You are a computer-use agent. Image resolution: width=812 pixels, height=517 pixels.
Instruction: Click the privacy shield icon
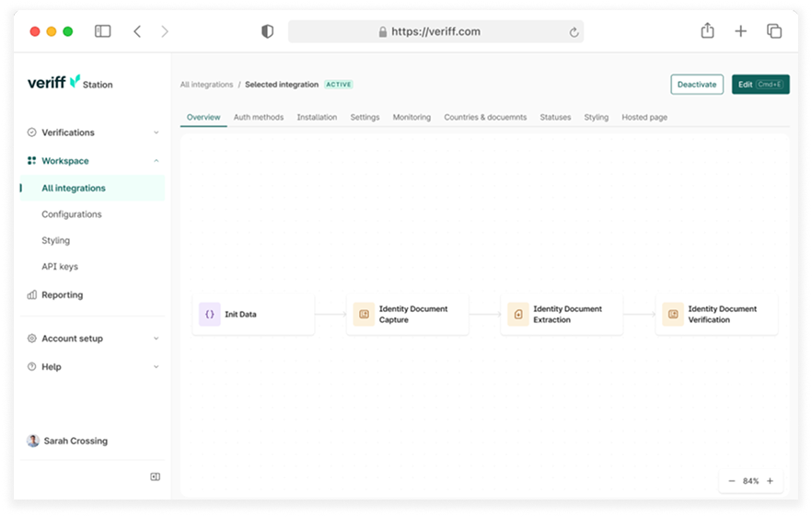pos(267,31)
